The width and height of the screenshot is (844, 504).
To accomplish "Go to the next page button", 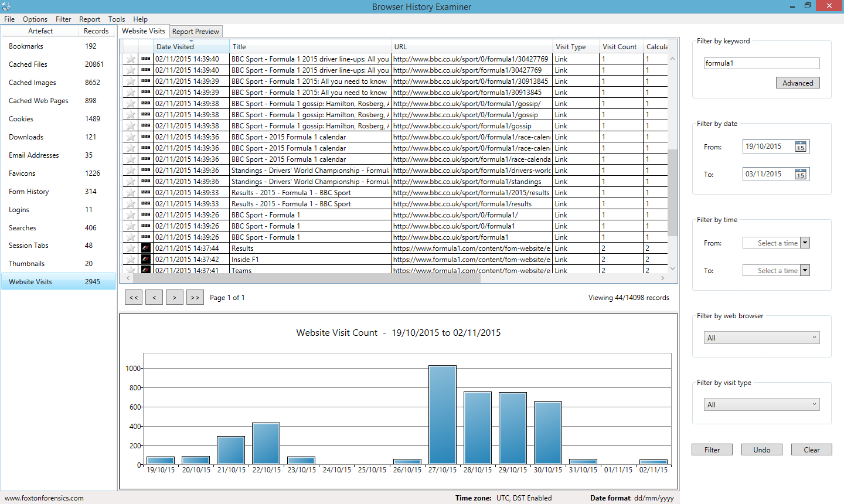I will 175,297.
